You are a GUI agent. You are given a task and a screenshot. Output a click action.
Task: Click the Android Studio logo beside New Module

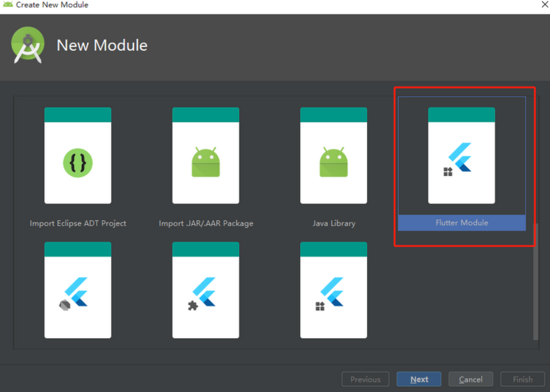pyautogui.click(x=28, y=45)
